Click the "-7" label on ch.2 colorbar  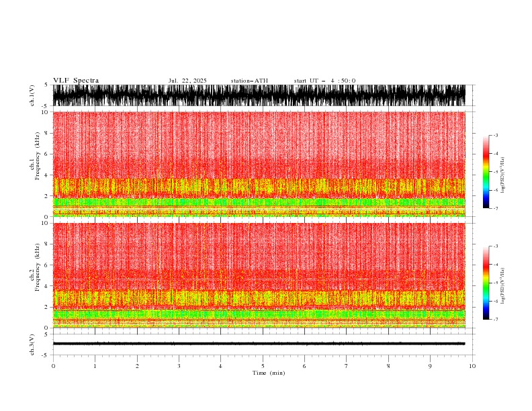496,320
